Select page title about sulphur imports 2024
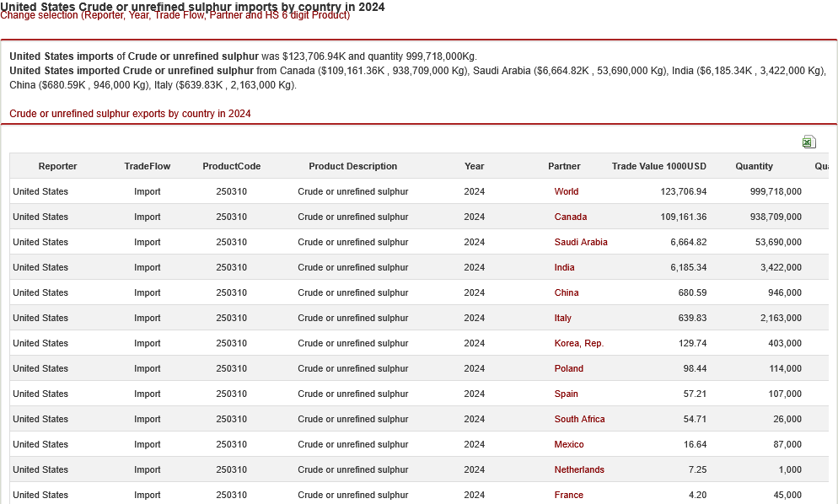Screen dimensions: 838x504 [192, 7]
